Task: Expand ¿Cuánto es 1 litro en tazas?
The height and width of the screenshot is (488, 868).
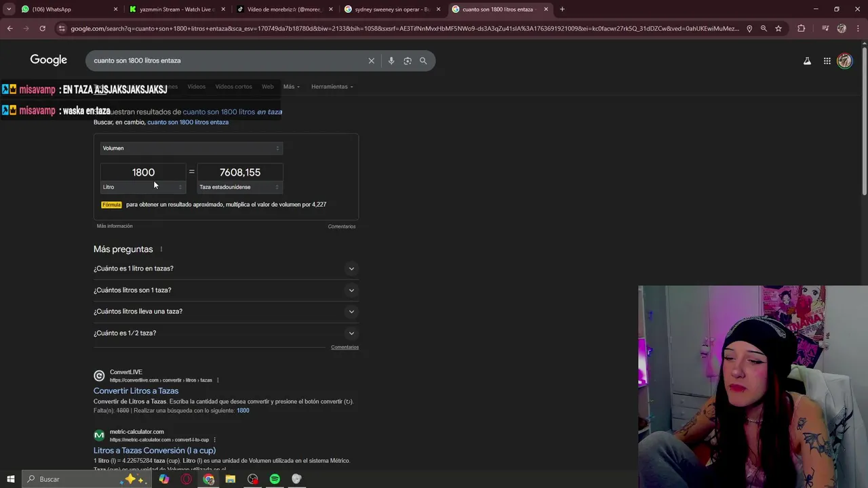Action: (x=225, y=268)
